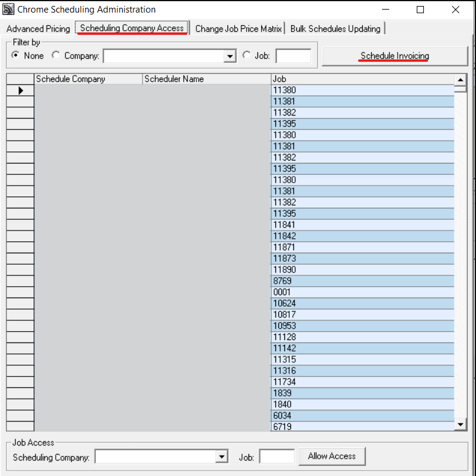
Task: Select job cell 6719
Action: click(362, 426)
